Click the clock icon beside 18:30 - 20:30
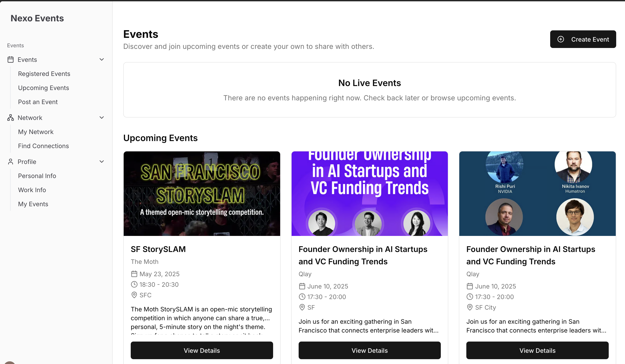Viewport: 625px width, 364px height. pyautogui.click(x=134, y=284)
